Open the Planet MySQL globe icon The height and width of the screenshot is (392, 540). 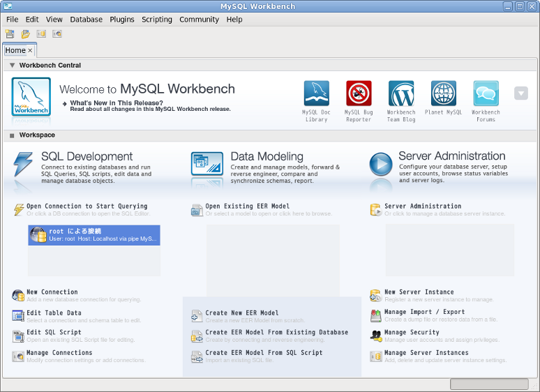click(x=444, y=93)
